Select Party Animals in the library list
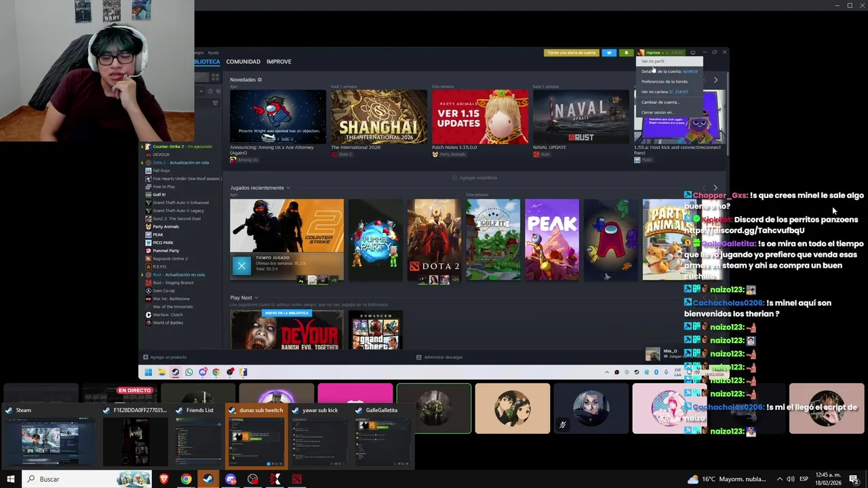Image resolution: width=868 pixels, height=488 pixels. (x=165, y=226)
